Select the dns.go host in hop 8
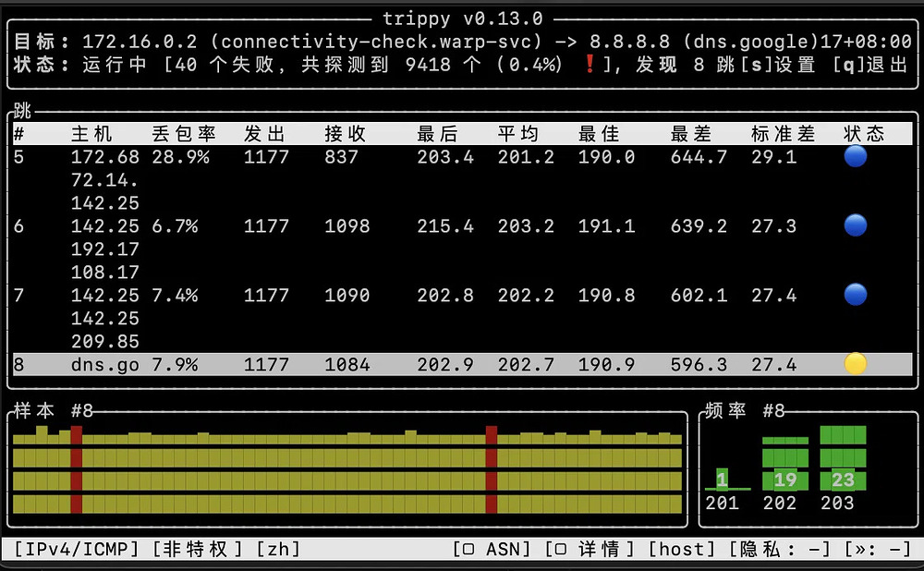The height and width of the screenshot is (571, 924). tap(105, 365)
